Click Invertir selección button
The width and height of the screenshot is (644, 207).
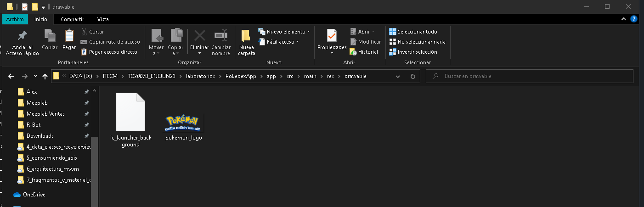[413, 52]
